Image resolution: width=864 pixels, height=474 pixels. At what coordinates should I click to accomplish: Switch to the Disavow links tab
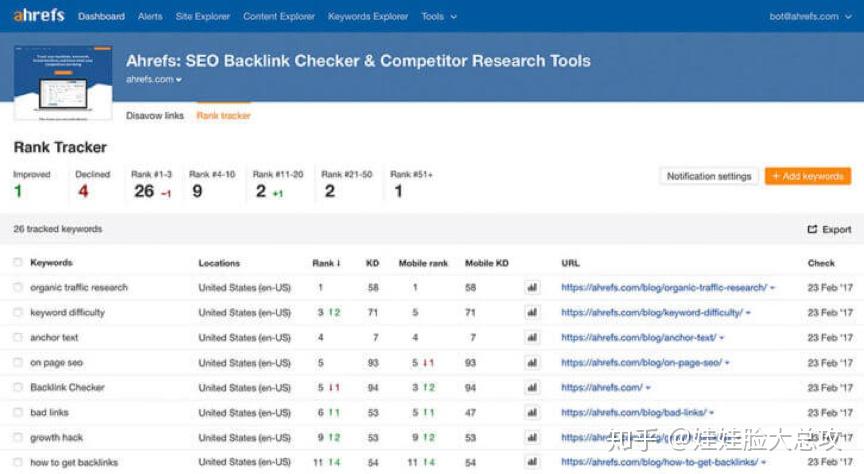155,116
